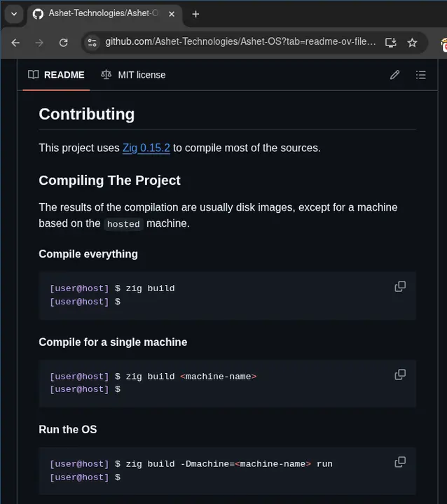Click the install app icon in address bar
The image size is (447, 504).
[x=391, y=43]
